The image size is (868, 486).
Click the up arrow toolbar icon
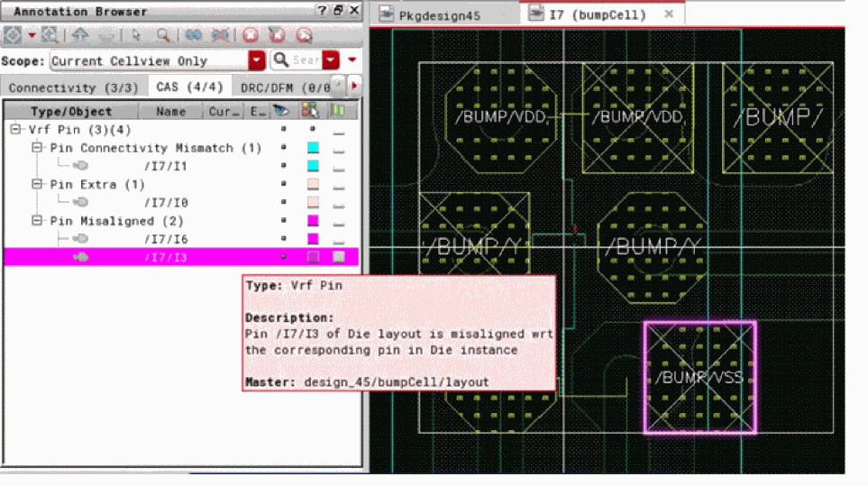81,35
